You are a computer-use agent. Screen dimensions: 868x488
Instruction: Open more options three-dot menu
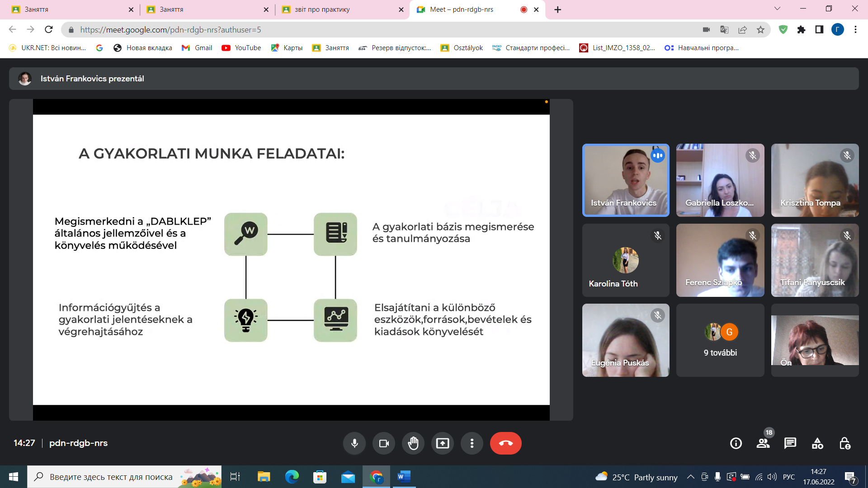click(x=472, y=443)
